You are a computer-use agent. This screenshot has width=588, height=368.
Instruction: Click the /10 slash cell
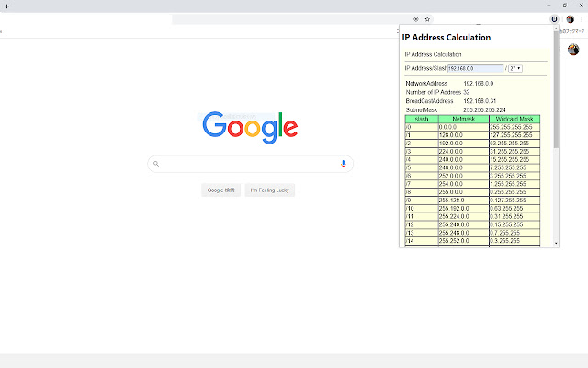422,209
